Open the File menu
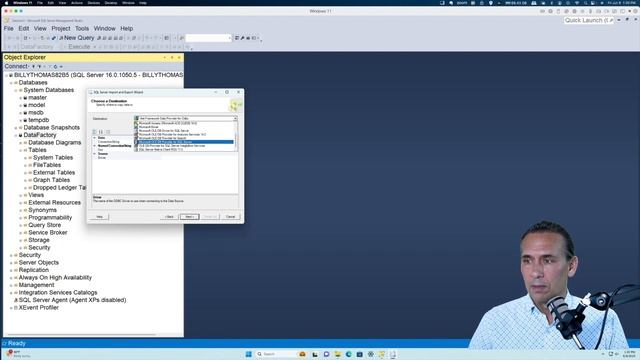The width and height of the screenshot is (640, 360). (x=9, y=29)
